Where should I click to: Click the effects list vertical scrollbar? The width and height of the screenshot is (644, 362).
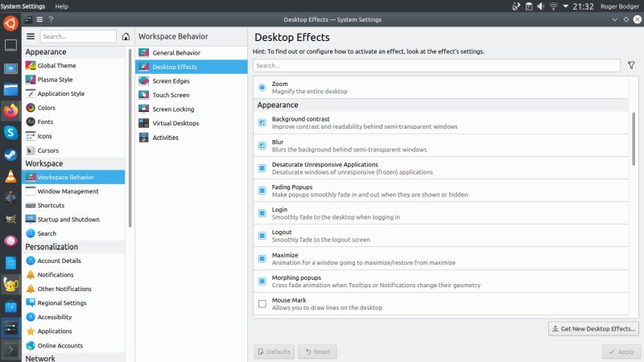tap(634, 161)
